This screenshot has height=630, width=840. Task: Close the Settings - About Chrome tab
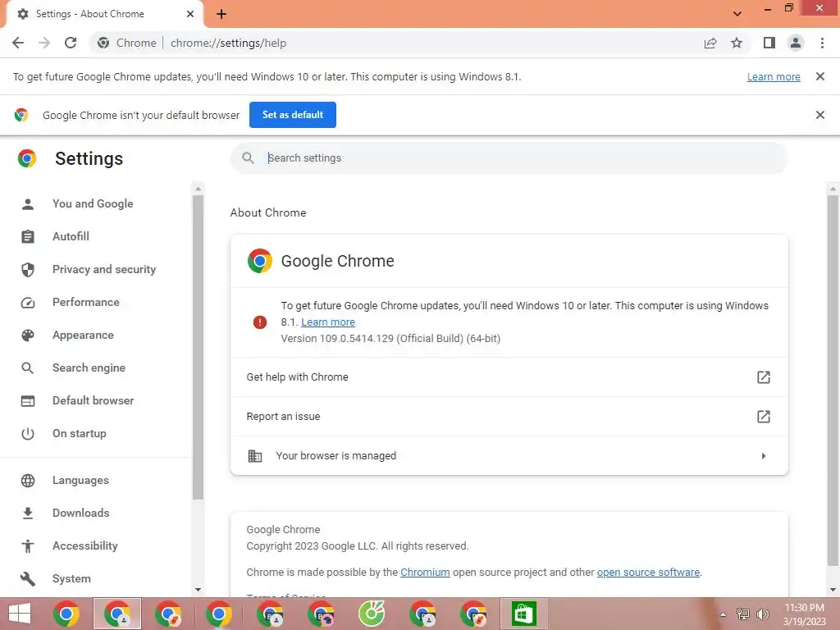click(190, 15)
